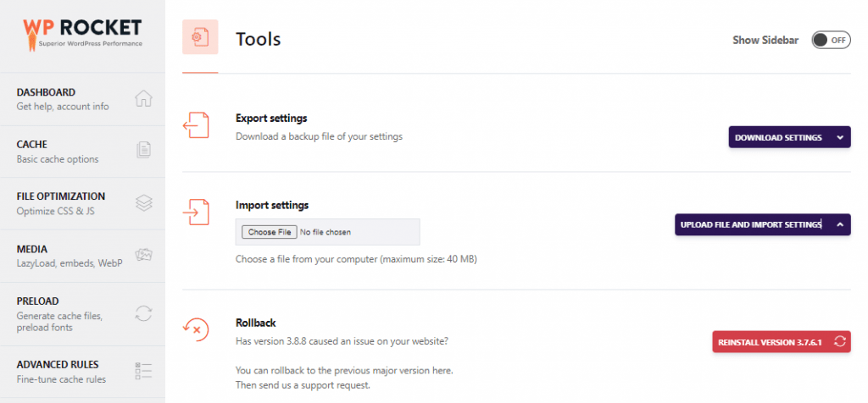Navigate to the Preload section
Screen dimensions: 868x403
(82, 314)
